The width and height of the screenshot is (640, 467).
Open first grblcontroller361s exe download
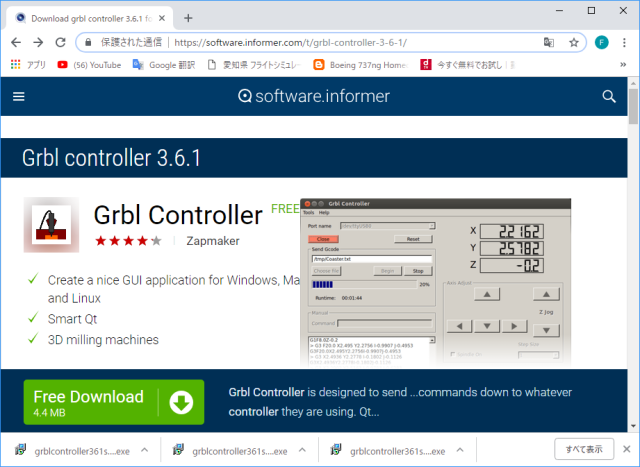[73, 451]
